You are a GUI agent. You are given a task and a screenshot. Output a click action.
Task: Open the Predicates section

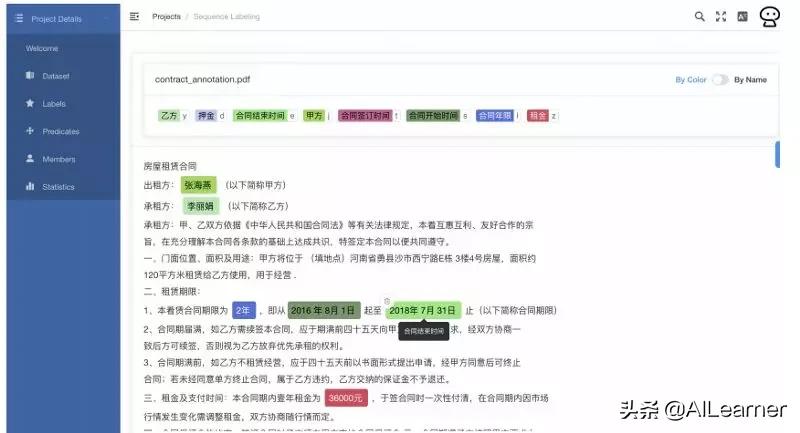click(x=61, y=131)
